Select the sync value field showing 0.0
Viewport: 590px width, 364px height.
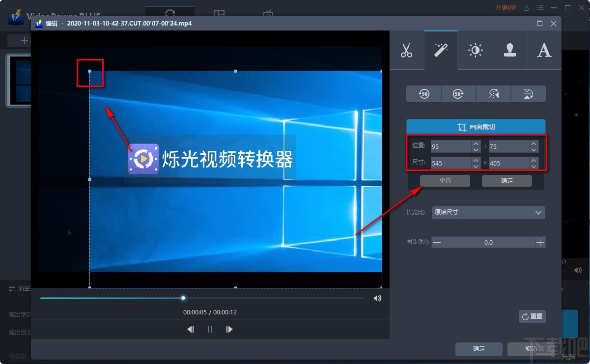point(488,242)
